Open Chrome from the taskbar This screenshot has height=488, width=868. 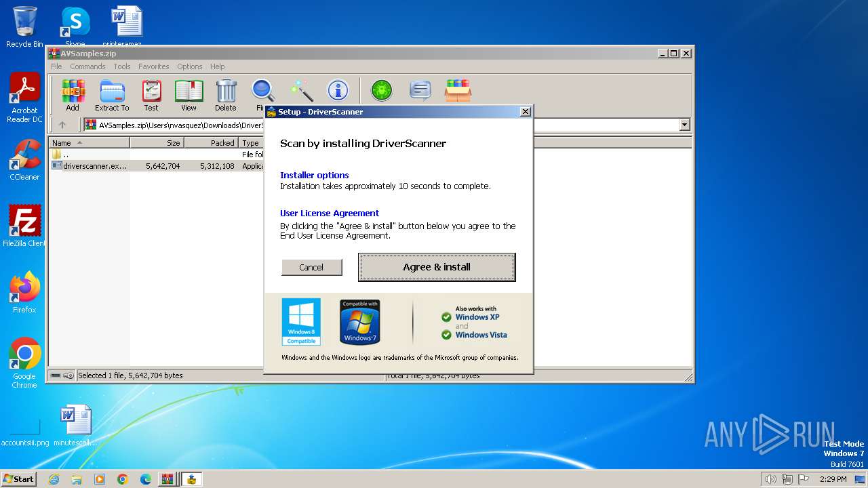click(123, 479)
